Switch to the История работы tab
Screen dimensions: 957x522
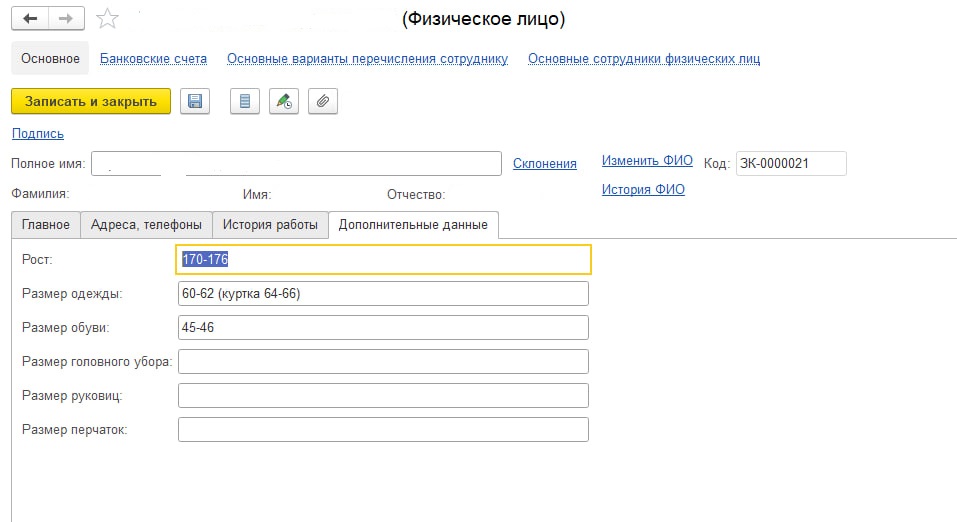point(270,225)
